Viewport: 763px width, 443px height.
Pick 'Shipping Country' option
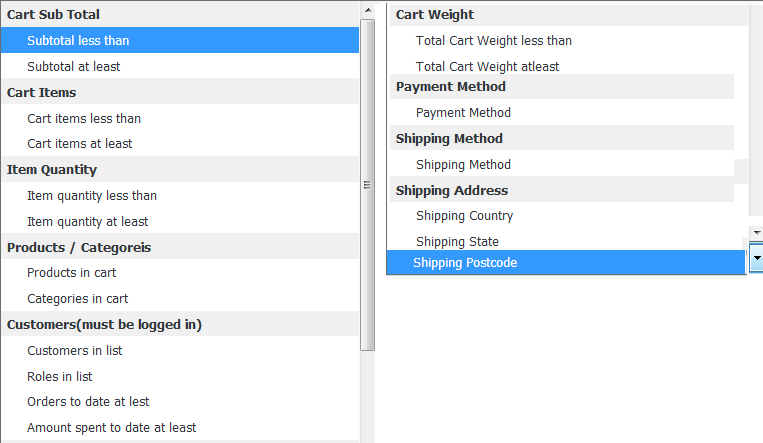click(568, 216)
